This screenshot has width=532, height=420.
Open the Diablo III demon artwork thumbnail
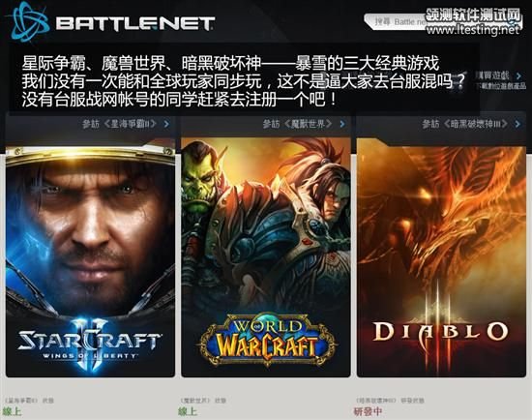(x=441, y=258)
